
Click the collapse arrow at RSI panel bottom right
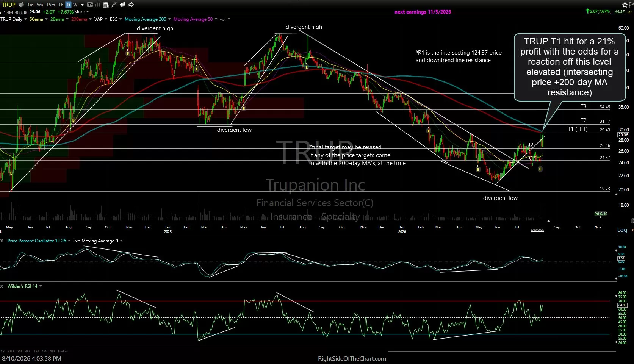click(616, 342)
